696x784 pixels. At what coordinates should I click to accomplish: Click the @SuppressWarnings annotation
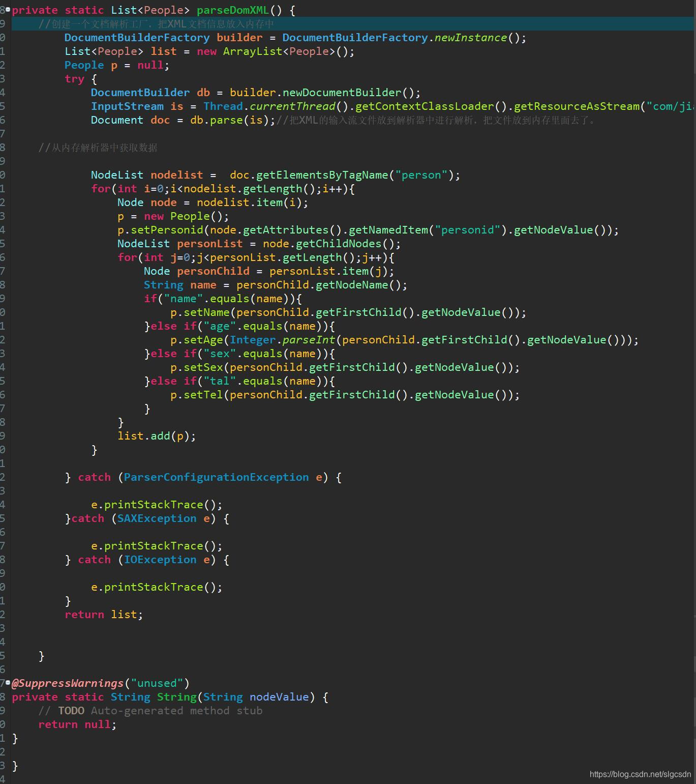click(68, 683)
